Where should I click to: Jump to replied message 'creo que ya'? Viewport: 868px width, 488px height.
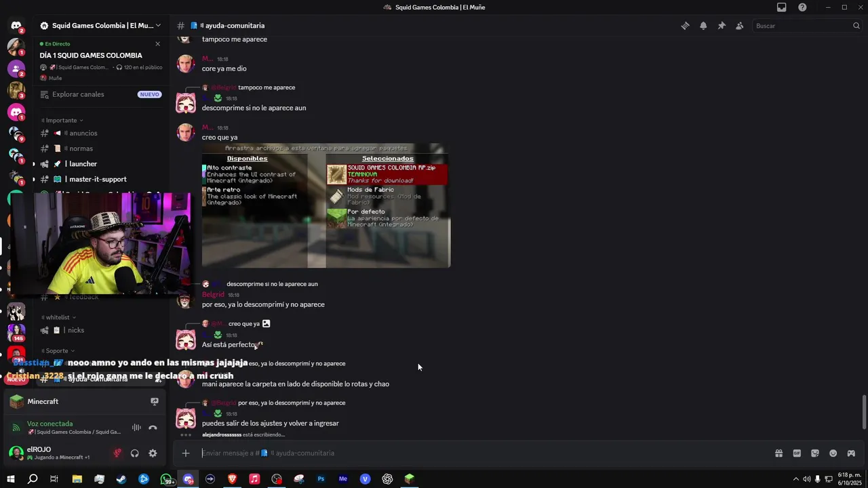point(243,324)
